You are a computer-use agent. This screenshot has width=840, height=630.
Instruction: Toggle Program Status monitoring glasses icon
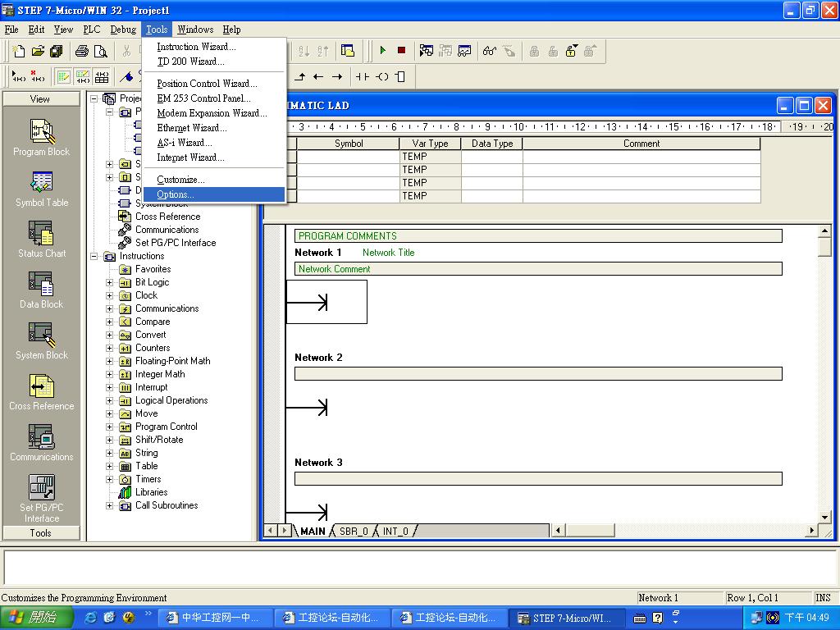coord(489,51)
